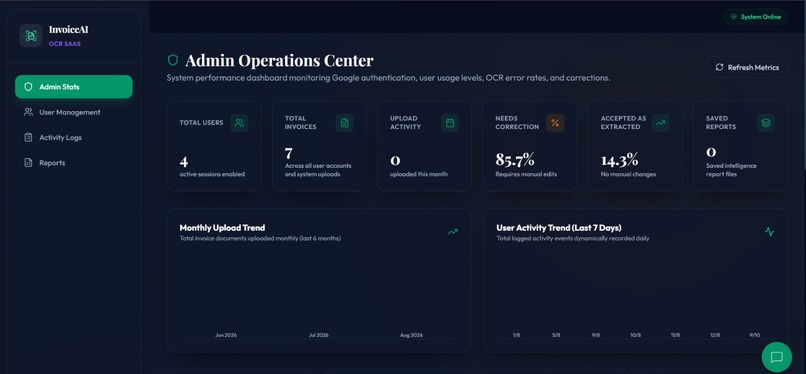Image resolution: width=806 pixels, height=374 pixels.
Task: Click the file icon on Total Invoices card
Action: (x=344, y=123)
